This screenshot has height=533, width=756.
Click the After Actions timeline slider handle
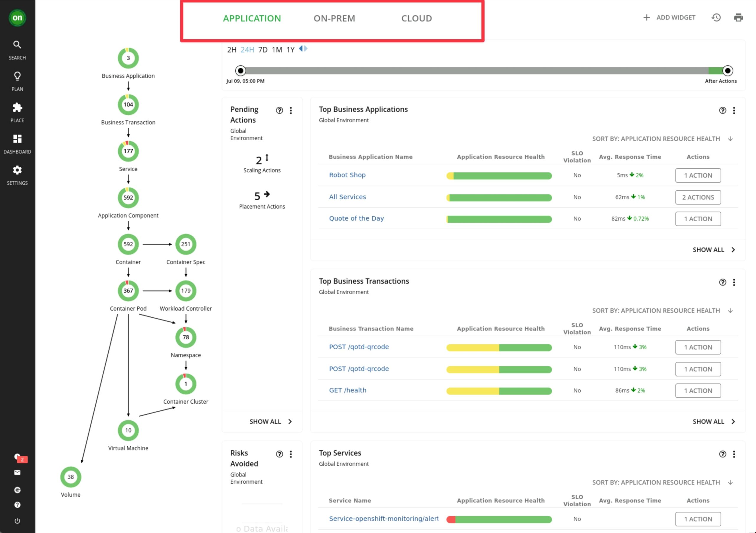point(727,71)
